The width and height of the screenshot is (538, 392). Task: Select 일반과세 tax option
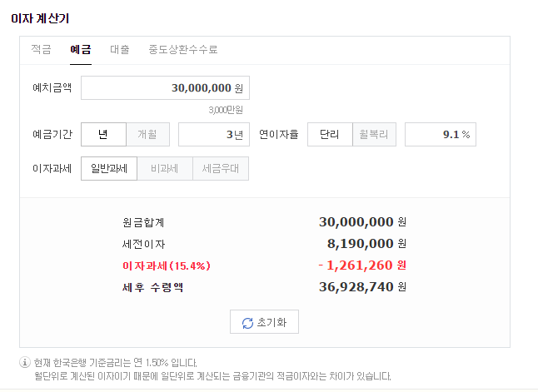pos(109,168)
